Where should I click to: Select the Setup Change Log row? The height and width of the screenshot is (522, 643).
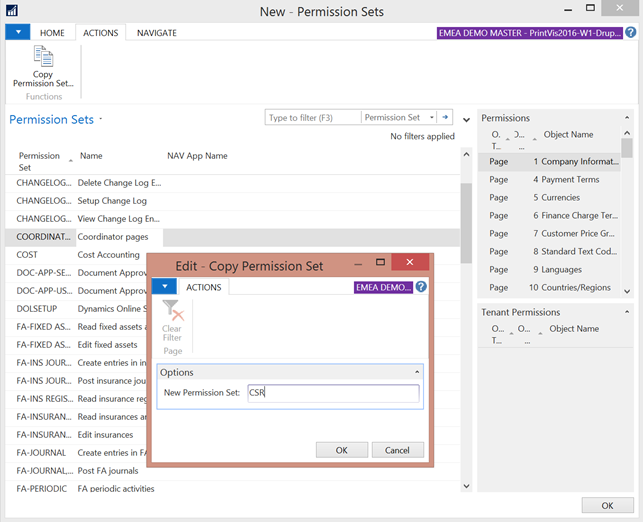pos(232,201)
